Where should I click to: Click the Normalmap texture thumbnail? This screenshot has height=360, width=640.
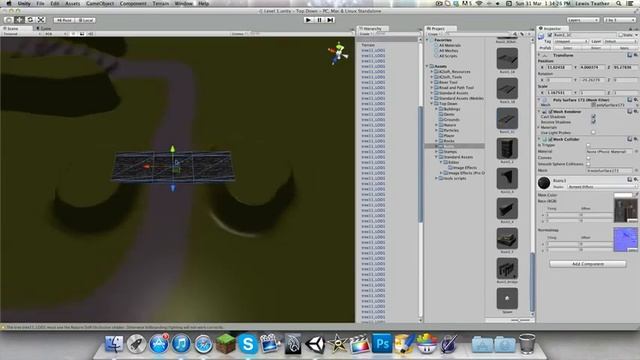pyautogui.click(x=625, y=239)
